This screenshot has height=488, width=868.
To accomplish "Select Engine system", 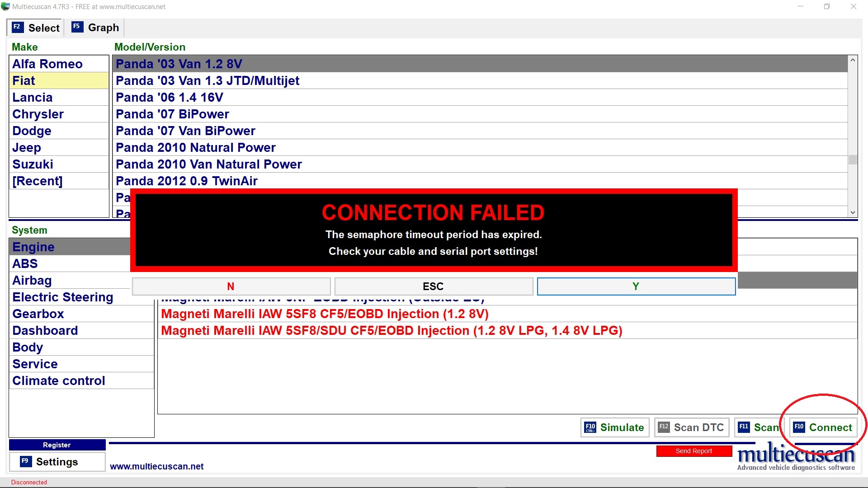I will pos(70,247).
